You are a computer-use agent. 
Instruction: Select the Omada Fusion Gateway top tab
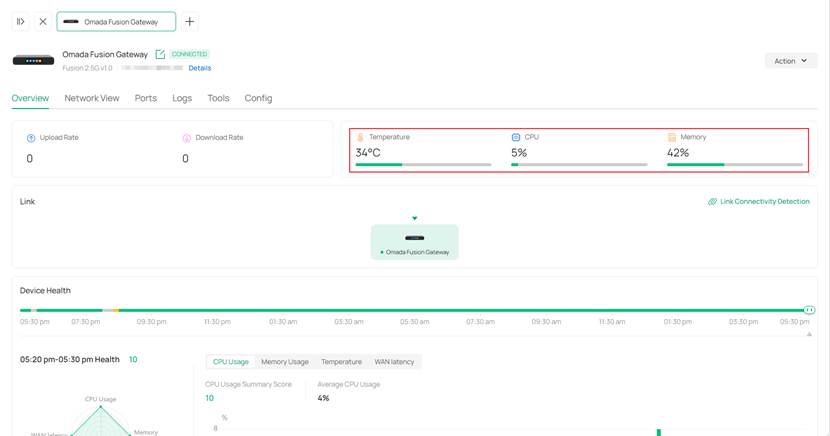[x=116, y=22]
